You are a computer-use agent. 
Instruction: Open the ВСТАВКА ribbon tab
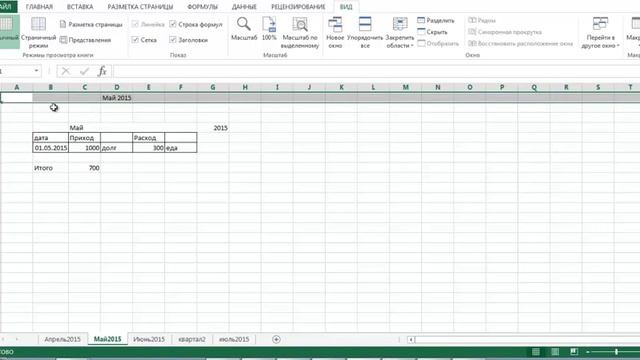(80, 7)
